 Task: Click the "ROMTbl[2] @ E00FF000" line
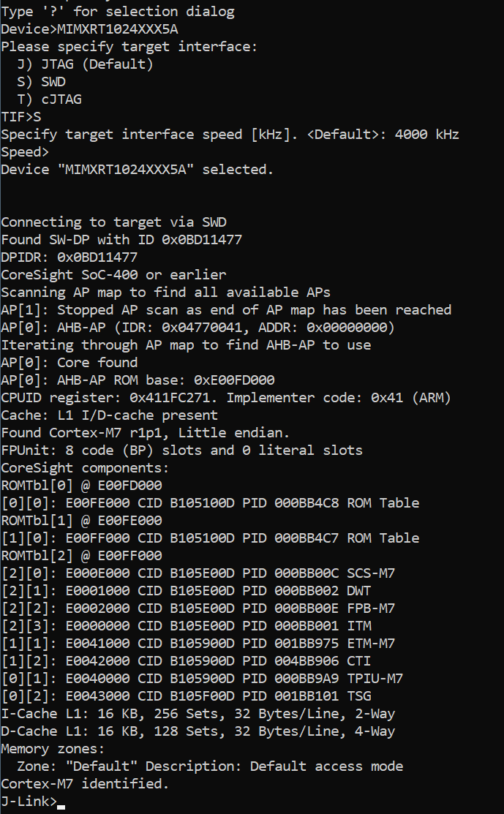81,556
